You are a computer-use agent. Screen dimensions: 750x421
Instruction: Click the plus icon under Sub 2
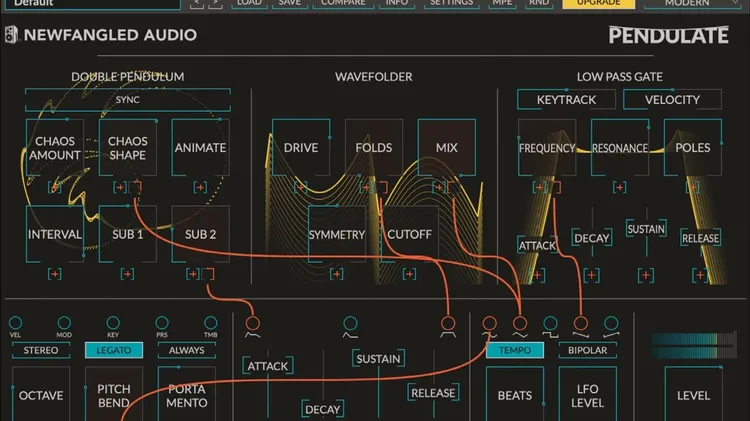coord(193,274)
